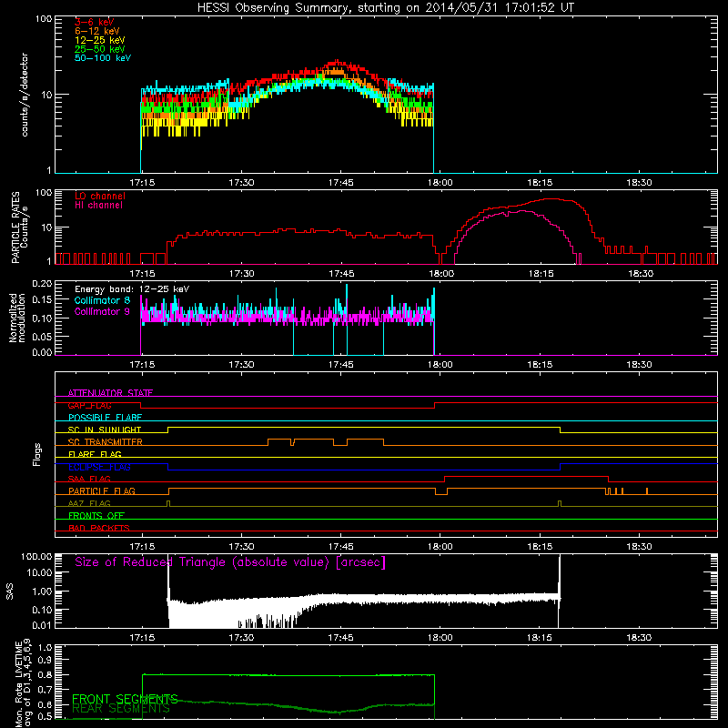Select the Collimator 8 legend label
The image size is (728, 728).
pos(102,300)
